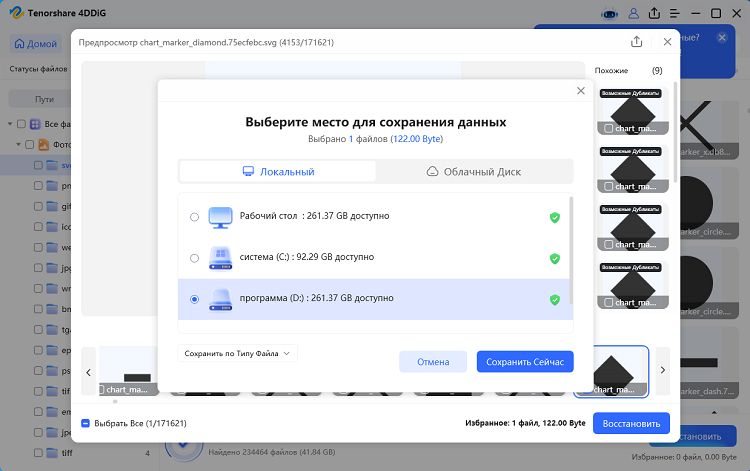This screenshot has height=471, width=750.
Task: Click the Tenorshare 4DDiG logo icon
Action: pos(16,12)
